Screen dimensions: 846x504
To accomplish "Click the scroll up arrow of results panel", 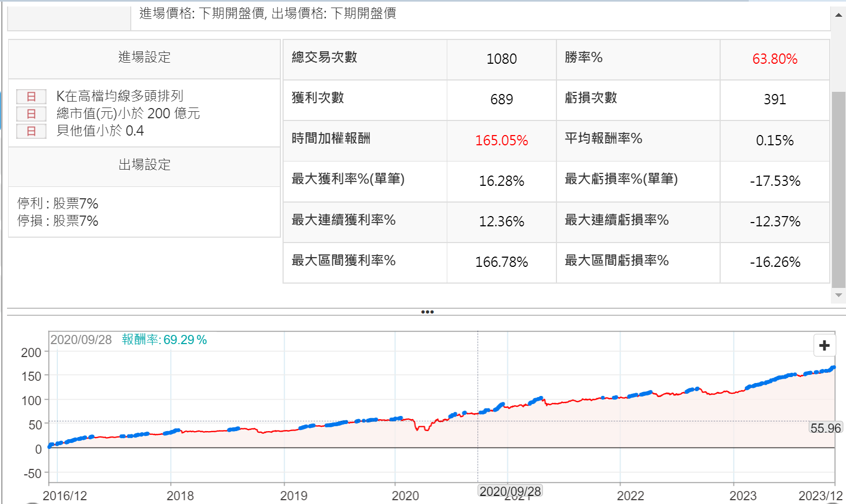I will [x=838, y=15].
